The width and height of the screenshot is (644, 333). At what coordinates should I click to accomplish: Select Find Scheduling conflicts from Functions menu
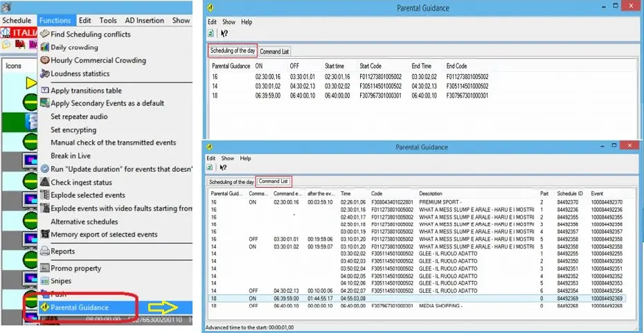90,34
